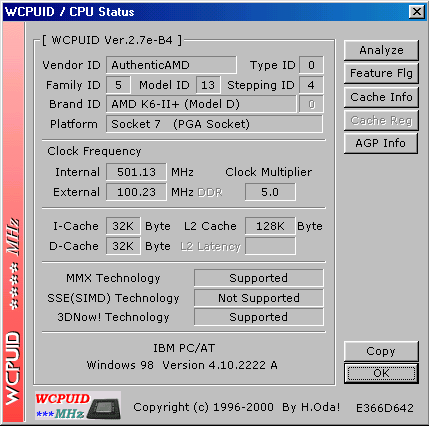
Task: Click the Brand ID field AMD K6-II+
Action: coord(201,104)
